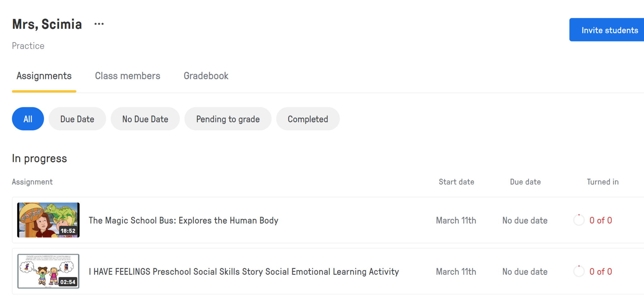Filter assignments by Due Date

pyautogui.click(x=77, y=119)
